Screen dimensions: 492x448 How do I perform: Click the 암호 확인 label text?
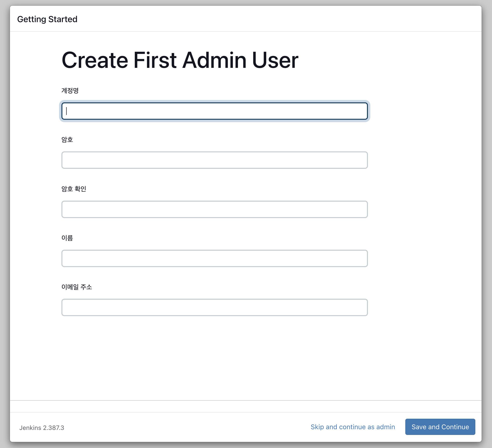[73, 189]
